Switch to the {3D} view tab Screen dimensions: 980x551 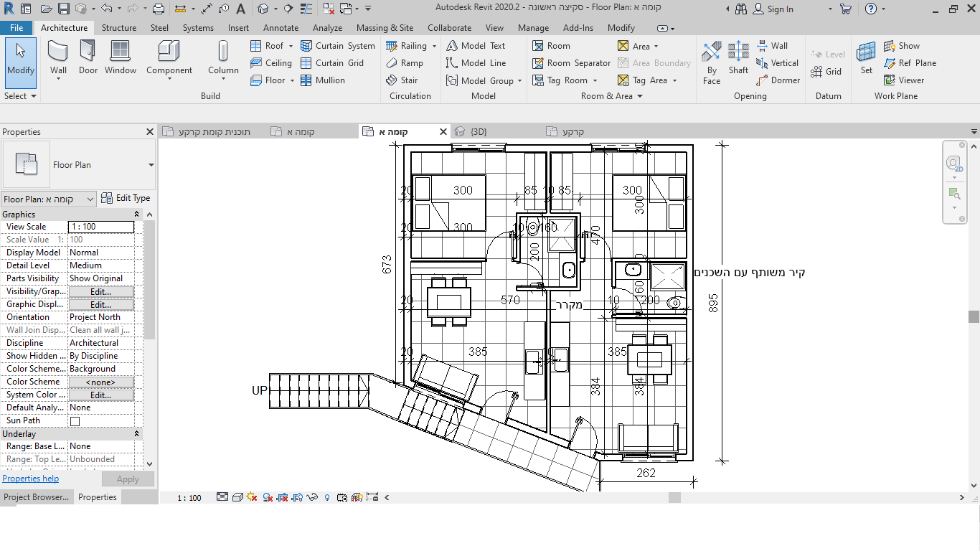[478, 132]
